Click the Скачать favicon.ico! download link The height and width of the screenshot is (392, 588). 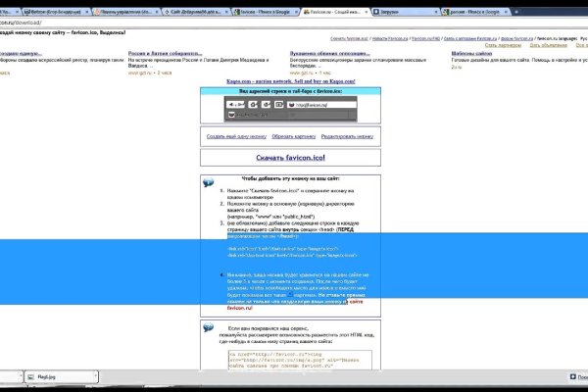tap(289, 157)
